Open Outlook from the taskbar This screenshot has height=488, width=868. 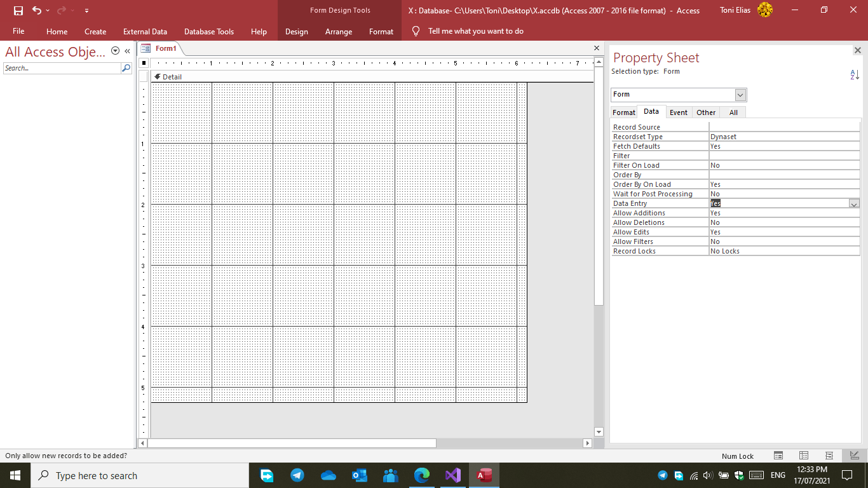point(359,475)
